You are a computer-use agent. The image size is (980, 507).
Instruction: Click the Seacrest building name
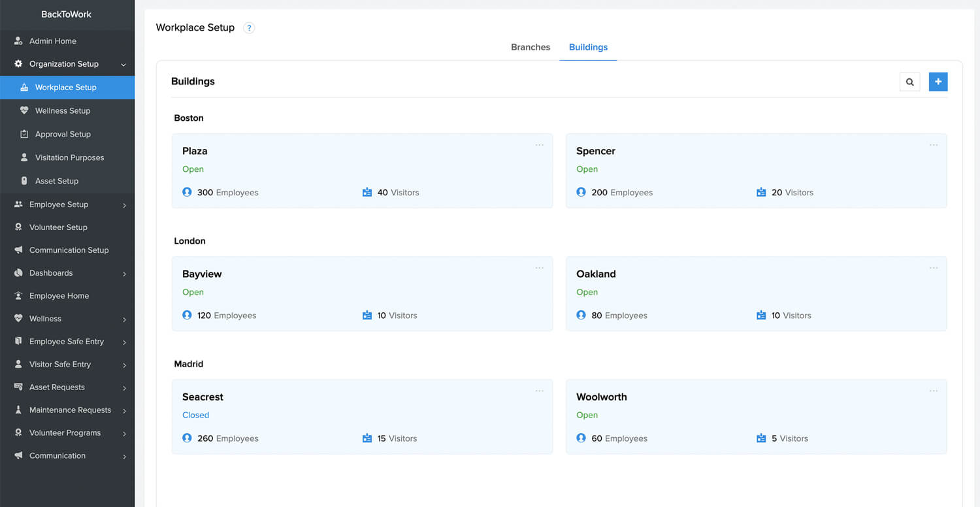click(x=203, y=397)
